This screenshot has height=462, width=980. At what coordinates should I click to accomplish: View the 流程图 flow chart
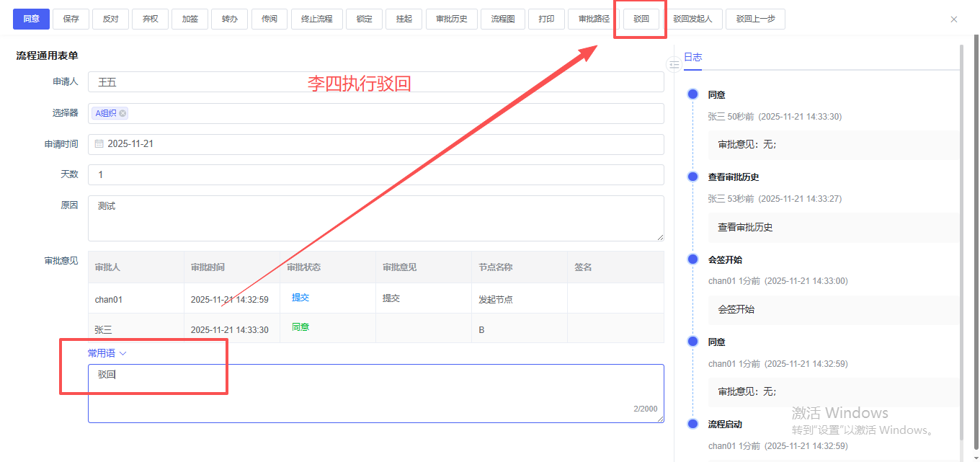[x=503, y=19]
